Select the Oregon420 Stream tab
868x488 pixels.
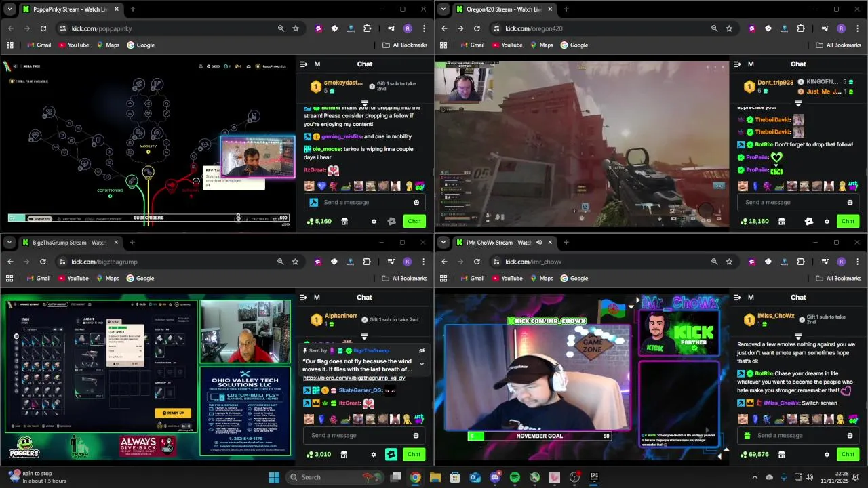point(504,9)
